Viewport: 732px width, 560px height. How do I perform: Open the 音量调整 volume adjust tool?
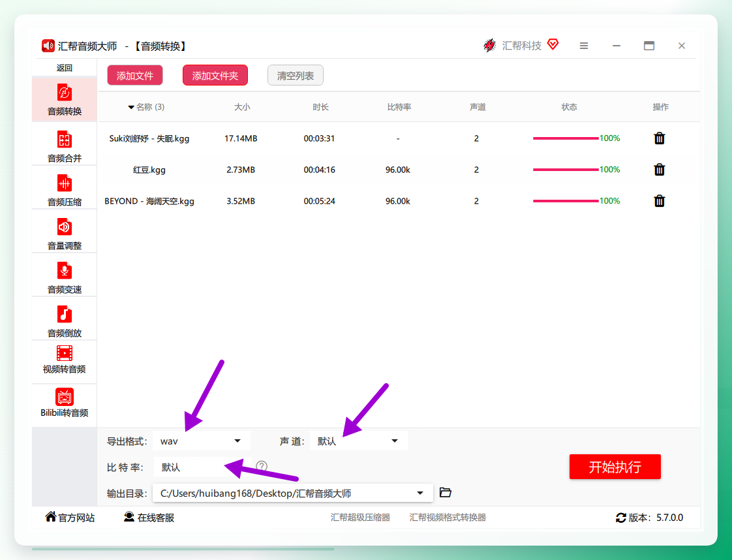click(x=65, y=234)
